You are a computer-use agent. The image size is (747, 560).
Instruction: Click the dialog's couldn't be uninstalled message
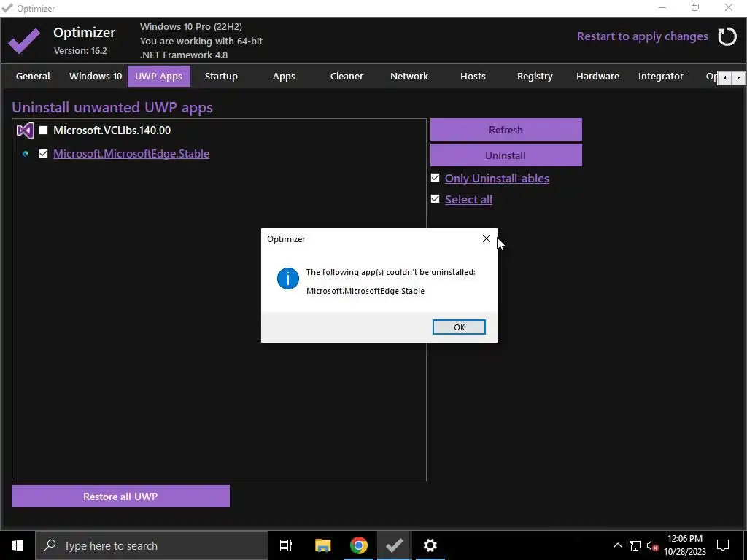[x=391, y=273]
